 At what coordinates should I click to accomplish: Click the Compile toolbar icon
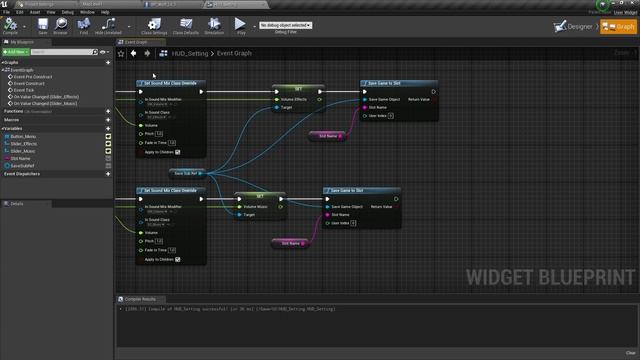click(10, 25)
